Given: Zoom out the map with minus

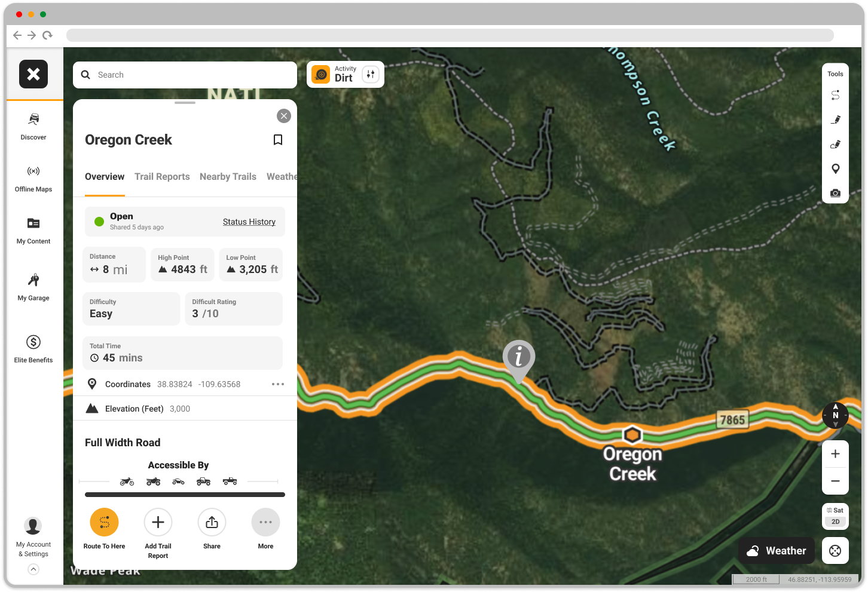Looking at the screenshot, I should click(x=836, y=481).
